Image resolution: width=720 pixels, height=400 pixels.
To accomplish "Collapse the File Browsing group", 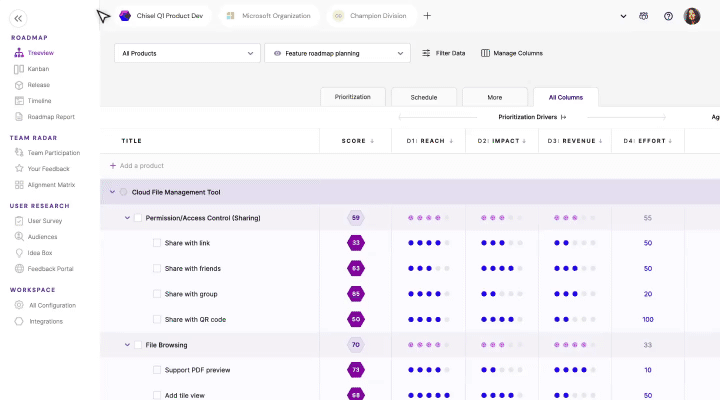I will pyautogui.click(x=127, y=345).
